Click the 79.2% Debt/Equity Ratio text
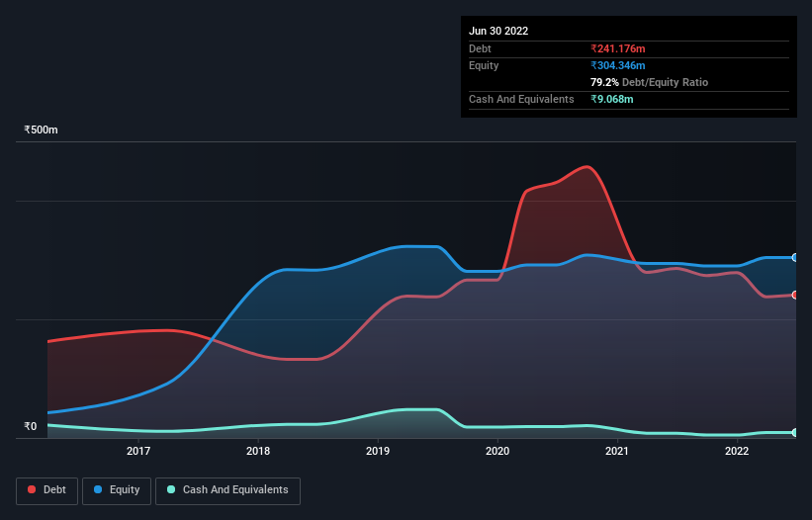Screen dimensions: 812x520 point(649,82)
